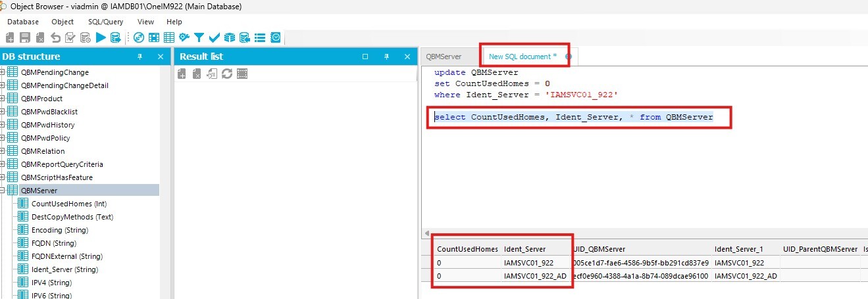Screen dimensions: 868x299
Task: Click the refresh icon in Result list toolbar
Action: click(227, 74)
